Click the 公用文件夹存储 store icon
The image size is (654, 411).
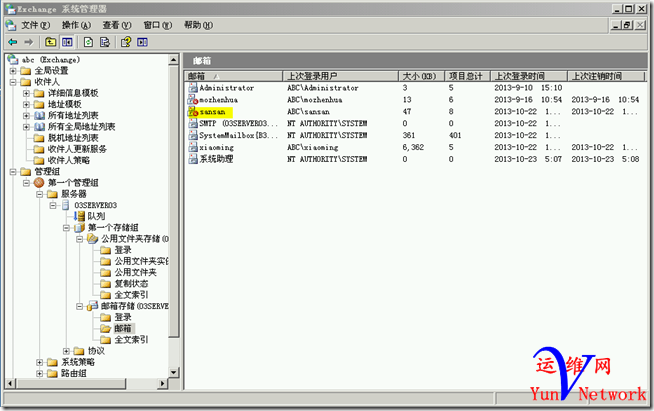pos(92,239)
